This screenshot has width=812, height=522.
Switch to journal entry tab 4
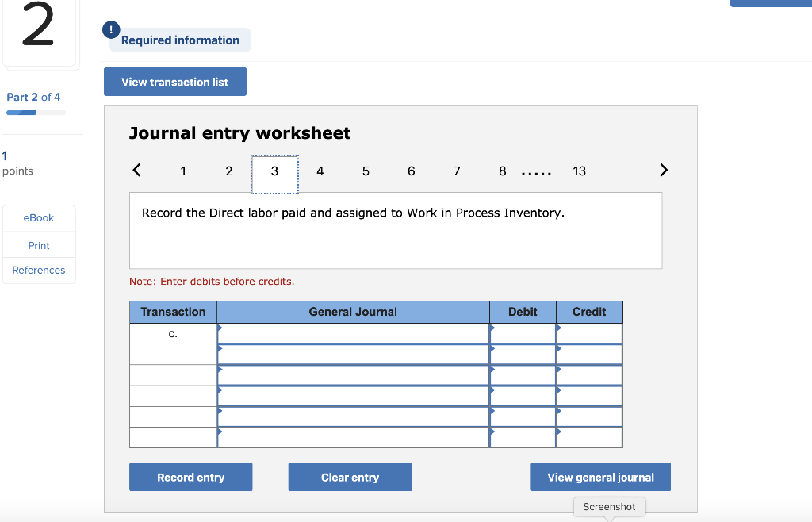pyautogui.click(x=320, y=171)
